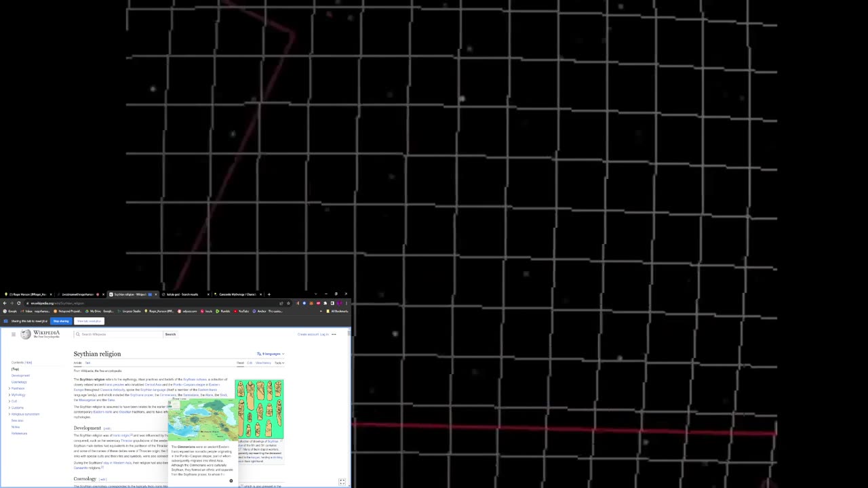This screenshot has height=488, width=868.
Task: Select the View history tab
Action: point(263,363)
